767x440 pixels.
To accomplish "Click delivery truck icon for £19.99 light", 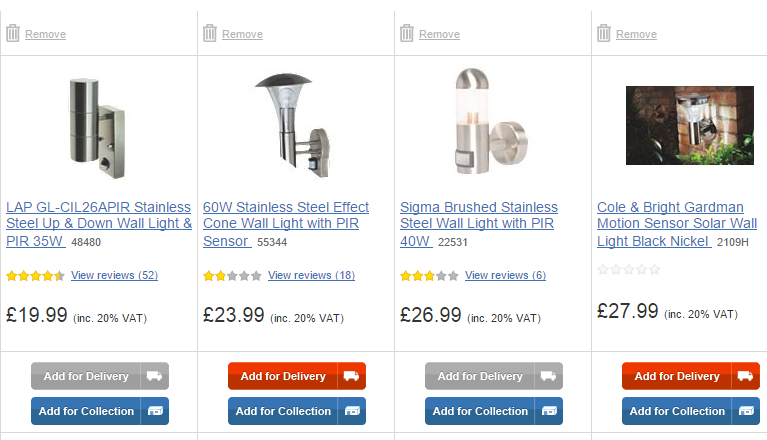I will tap(155, 376).
